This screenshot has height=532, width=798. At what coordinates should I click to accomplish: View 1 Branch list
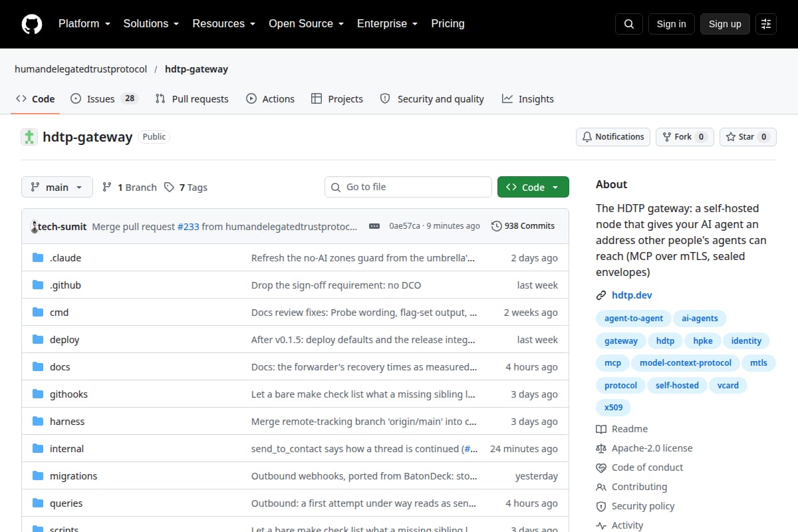tap(130, 188)
